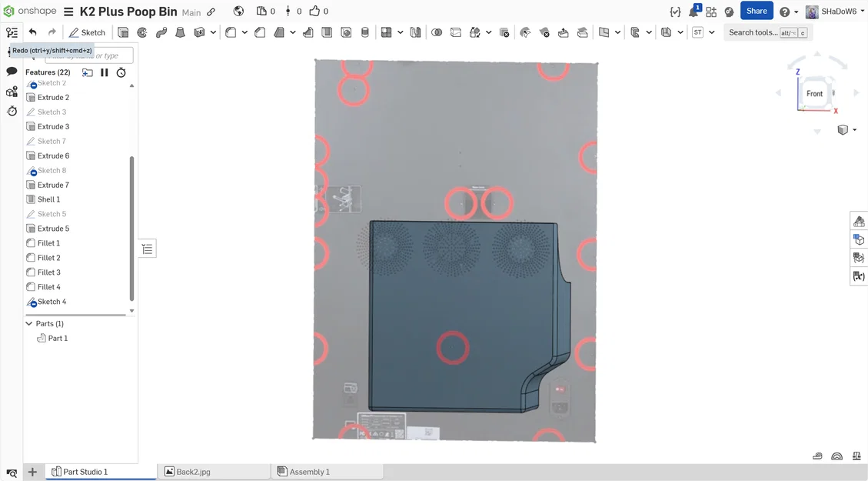Viewport: 868px width, 481px height.
Task: Toggle the collapse panel button beside feature list
Action: click(148, 249)
